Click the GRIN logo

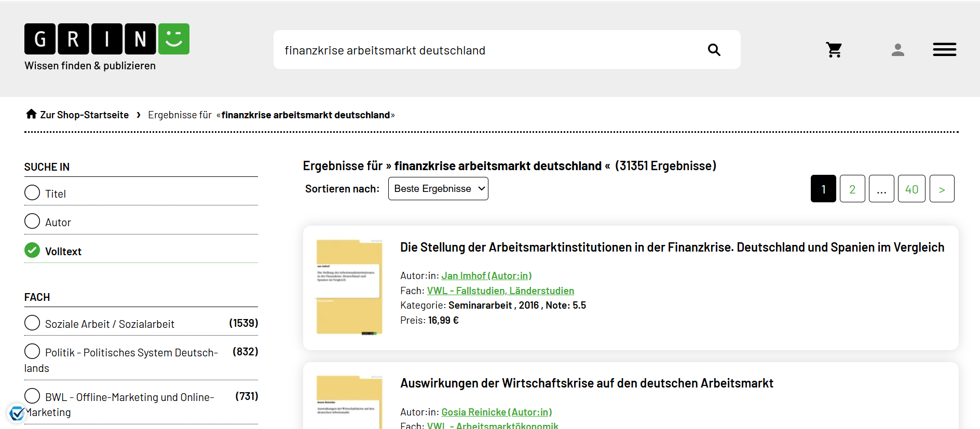pyautogui.click(x=106, y=39)
